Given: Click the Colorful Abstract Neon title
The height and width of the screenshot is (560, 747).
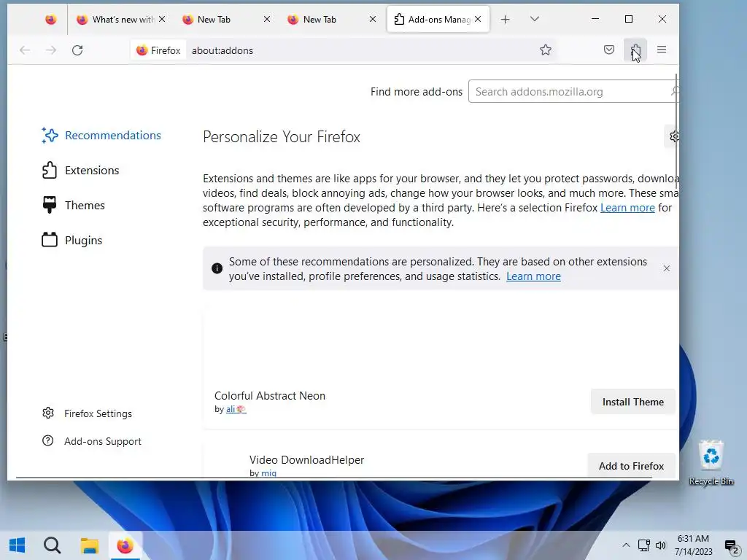Looking at the screenshot, I should (x=270, y=396).
